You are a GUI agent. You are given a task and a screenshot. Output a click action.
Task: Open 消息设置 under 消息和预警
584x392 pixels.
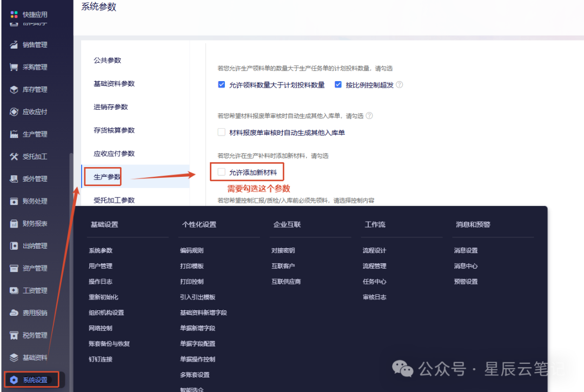(466, 250)
